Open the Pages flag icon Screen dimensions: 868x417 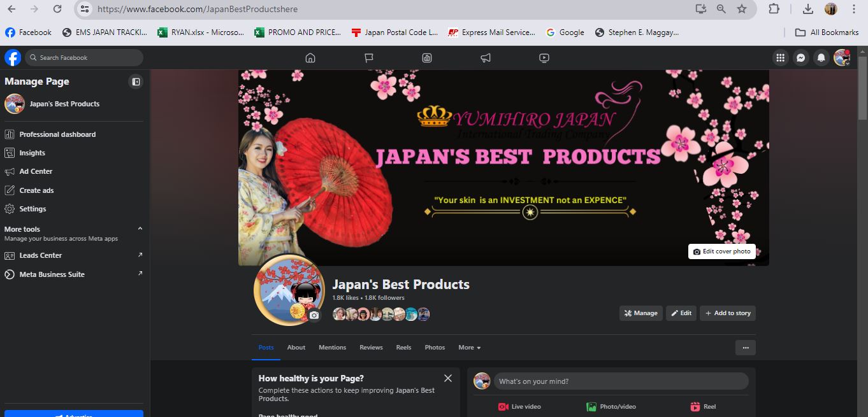(368, 58)
